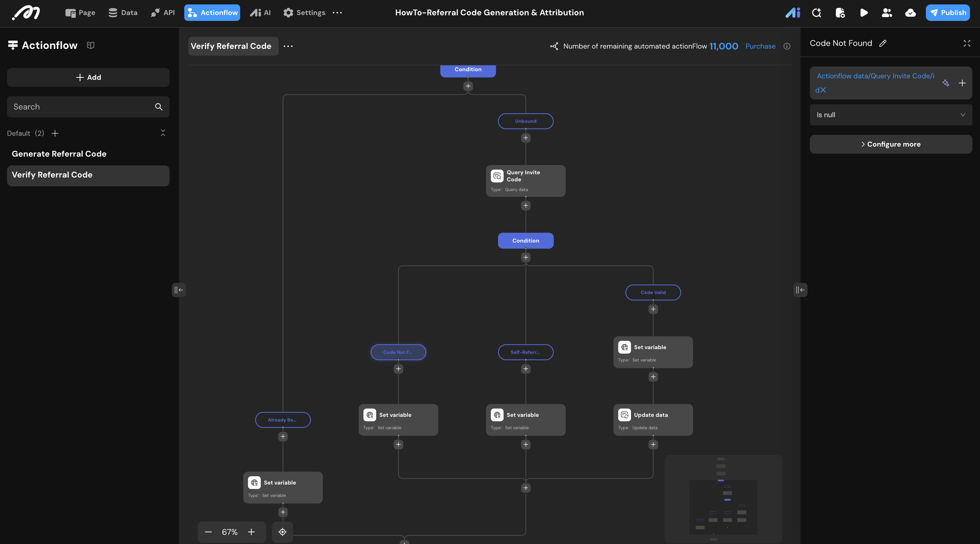Click the recenter canvas target icon
Screen dimensions: 980x544
[x=282, y=532]
